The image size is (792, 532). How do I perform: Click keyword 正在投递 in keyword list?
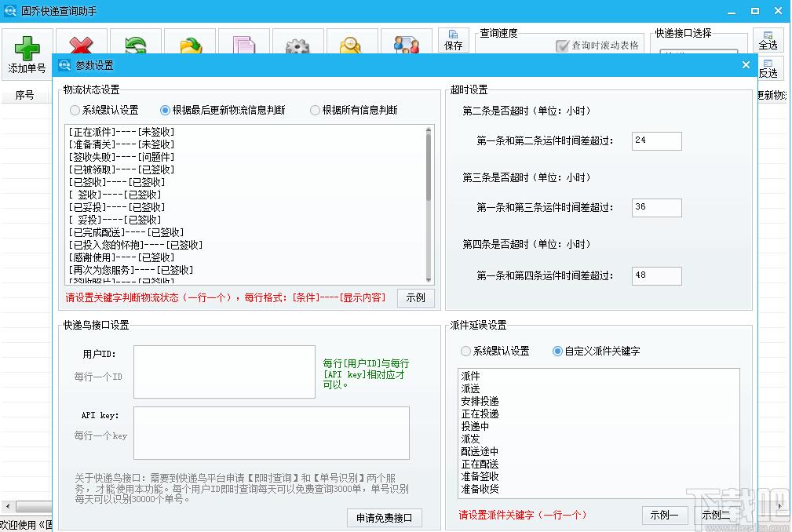(x=480, y=414)
